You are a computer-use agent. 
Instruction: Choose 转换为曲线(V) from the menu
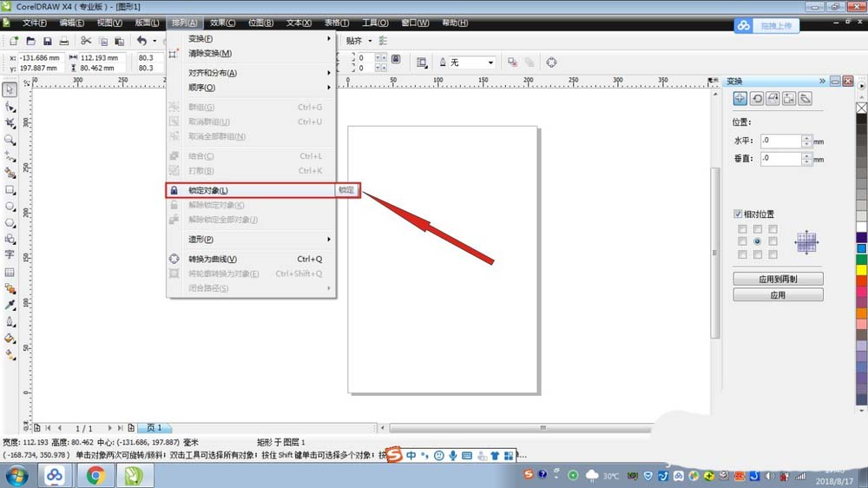pos(252,260)
